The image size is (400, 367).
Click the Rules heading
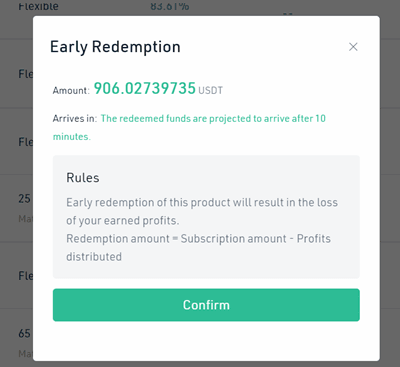point(83,178)
